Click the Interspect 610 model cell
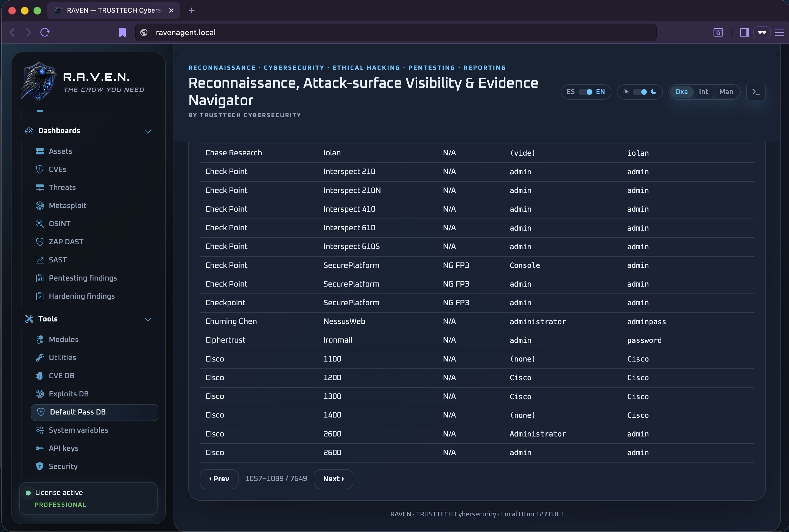Viewport: 789px width, 532px height. (x=349, y=228)
